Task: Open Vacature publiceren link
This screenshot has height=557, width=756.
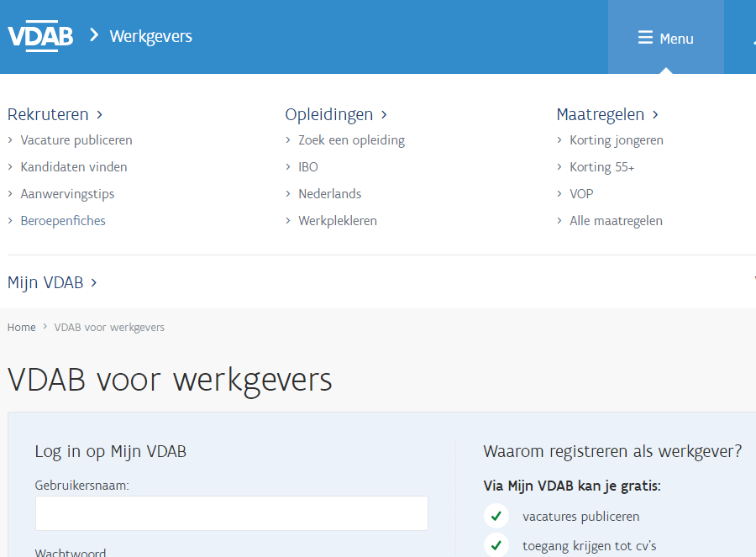Action: tap(76, 140)
